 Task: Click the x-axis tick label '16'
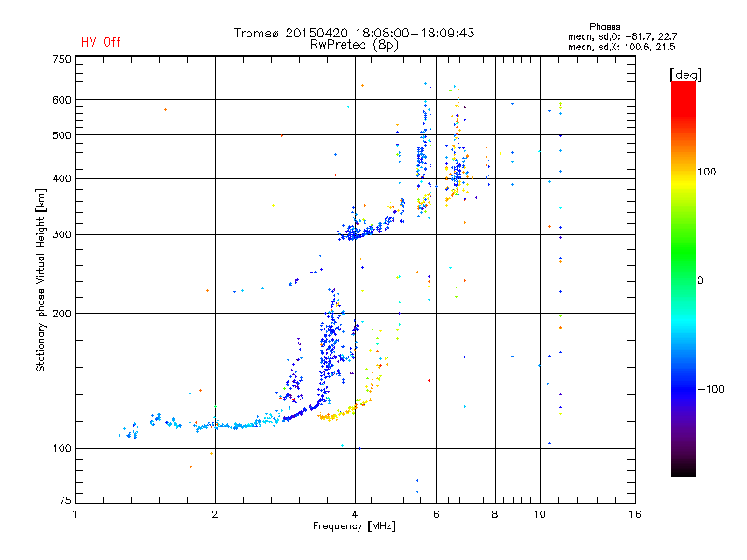(635, 514)
